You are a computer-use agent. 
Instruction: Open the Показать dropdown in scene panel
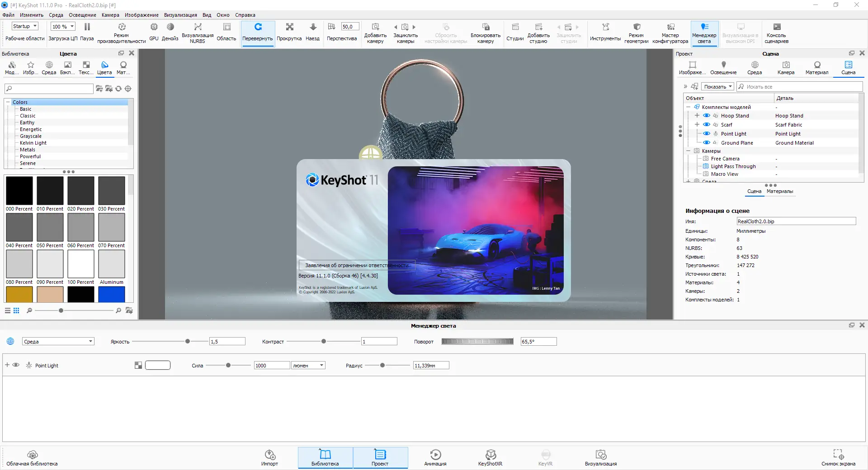(x=717, y=87)
